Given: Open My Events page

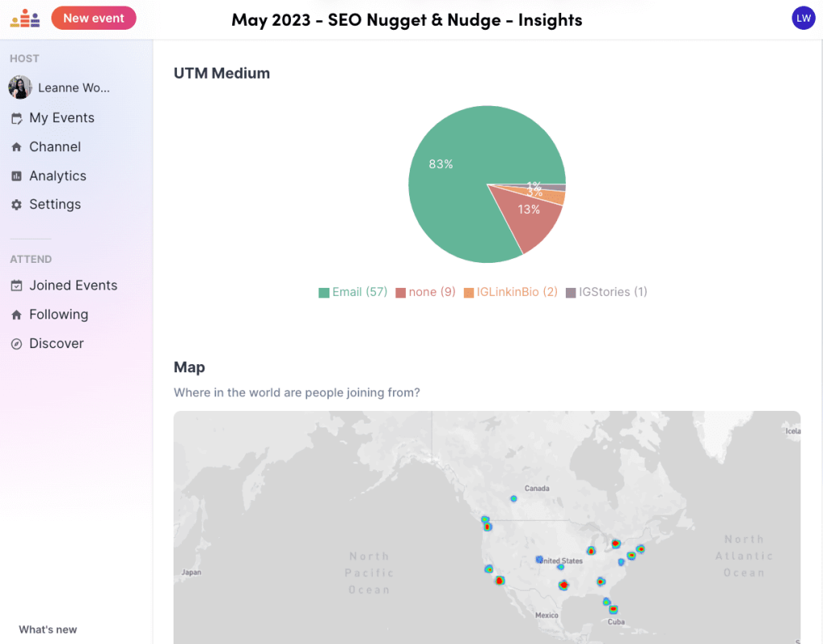Looking at the screenshot, I should click(x=62, y=118).
